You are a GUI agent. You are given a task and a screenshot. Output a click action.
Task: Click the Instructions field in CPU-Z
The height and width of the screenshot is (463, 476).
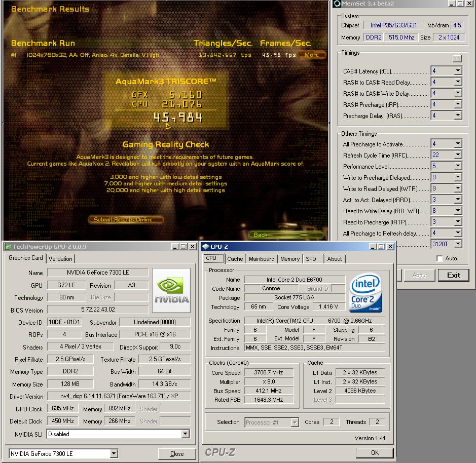pyautogui.click(x=314, y=348)
